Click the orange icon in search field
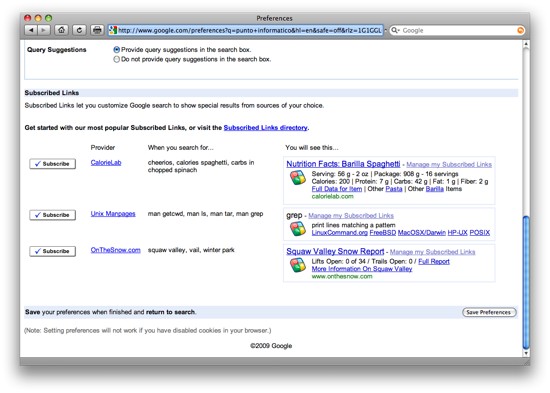550x393 pixels. coord(521,31)
